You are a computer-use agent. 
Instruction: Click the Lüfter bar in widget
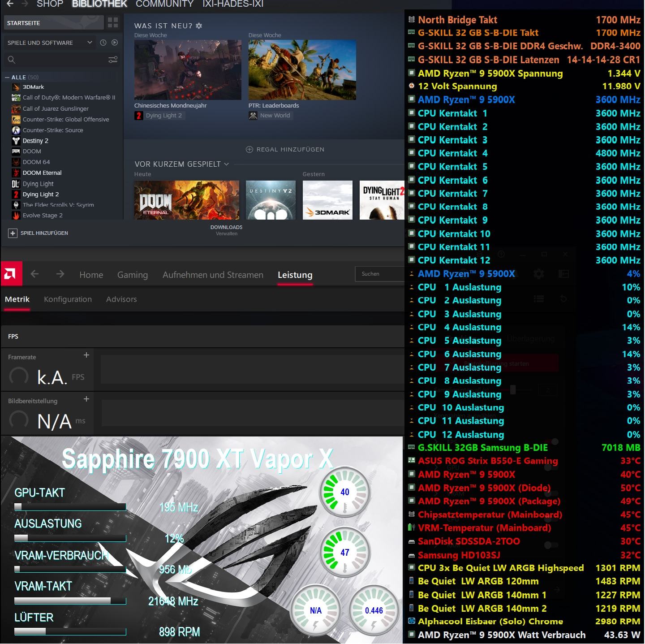click(x=70, y=631)
